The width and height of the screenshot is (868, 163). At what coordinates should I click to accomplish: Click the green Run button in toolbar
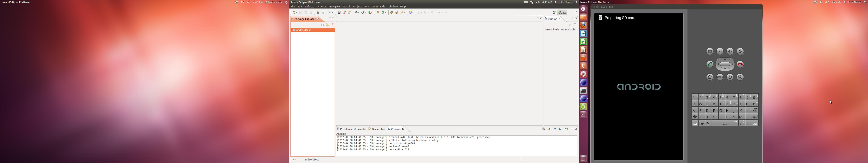pos(363,12)
